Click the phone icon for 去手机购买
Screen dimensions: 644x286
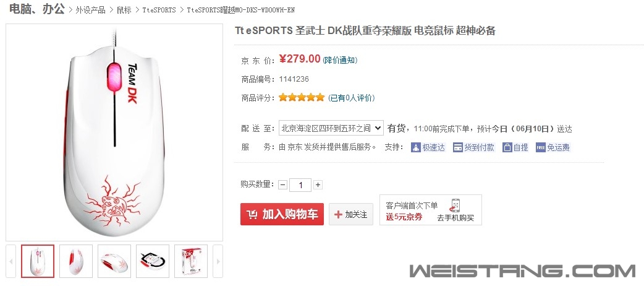tap(455, 205)
